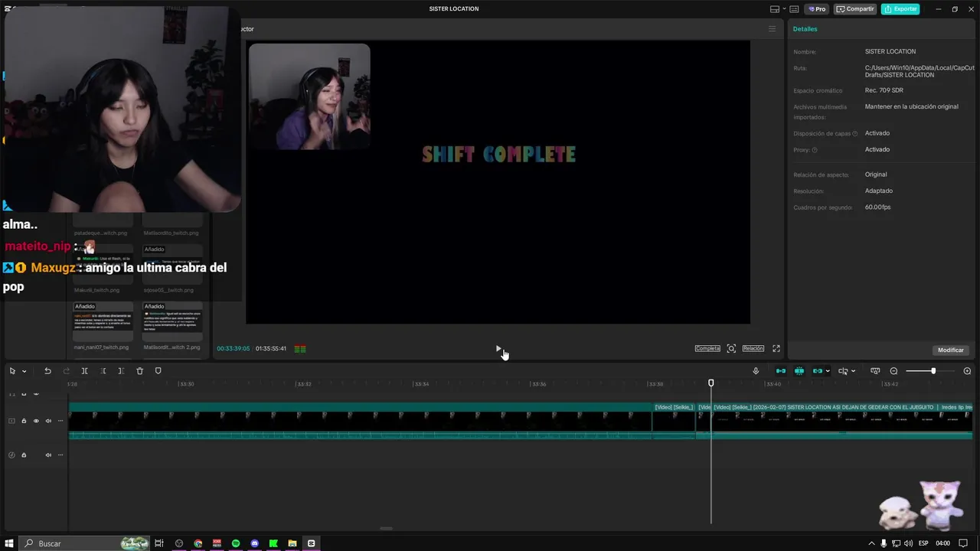Viewport: 980px width, 551px height.
Task: Open the linkage options dropdown arrow
Action: (x=828, y=371)
